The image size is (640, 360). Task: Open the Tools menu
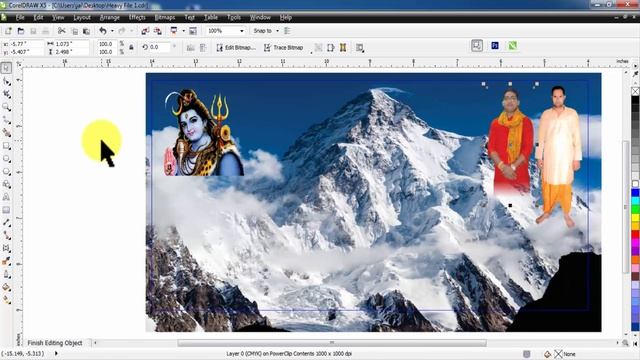233,18
